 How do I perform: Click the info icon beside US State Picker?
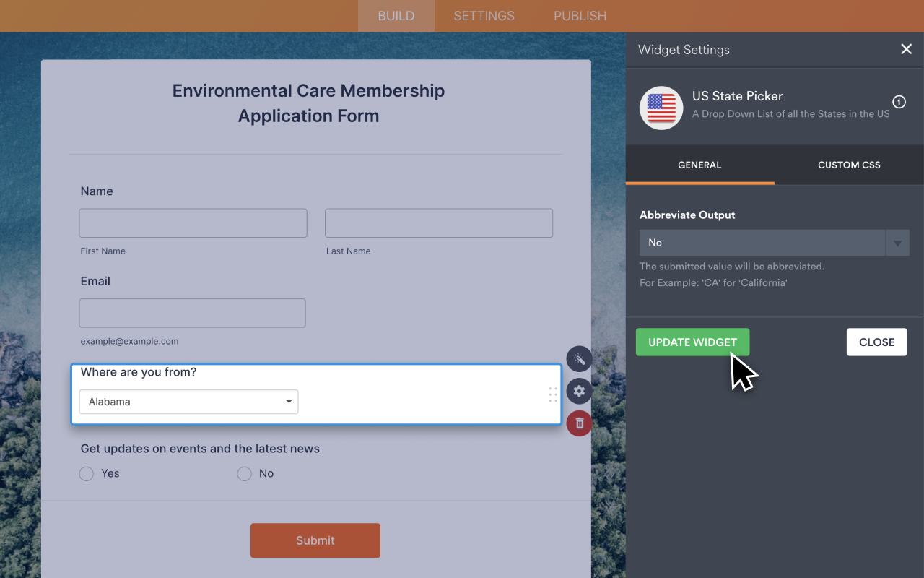[899, 102]
